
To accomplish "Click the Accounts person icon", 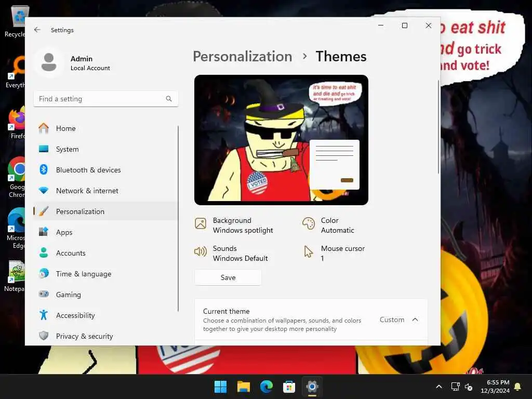I will pos(44,253).
